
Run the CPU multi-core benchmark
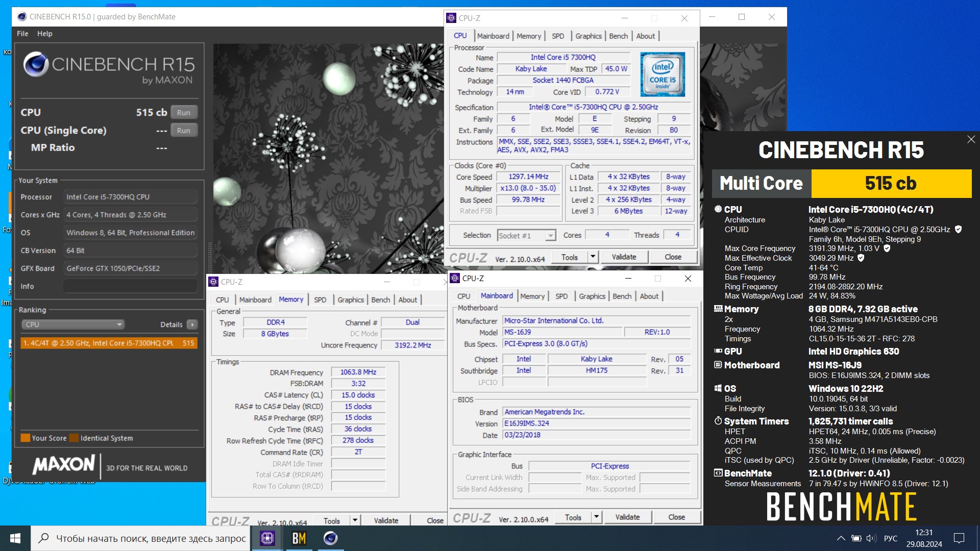184,113
